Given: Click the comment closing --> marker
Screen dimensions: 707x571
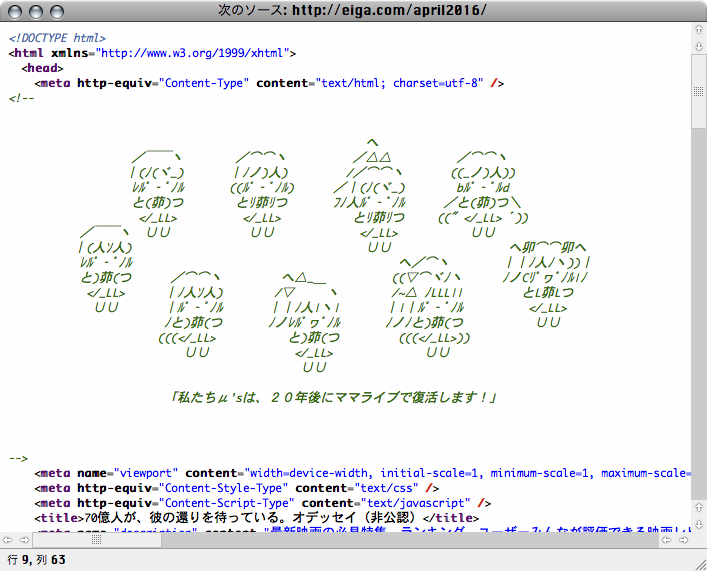Looking at the screenshot, I should (18, 458).
